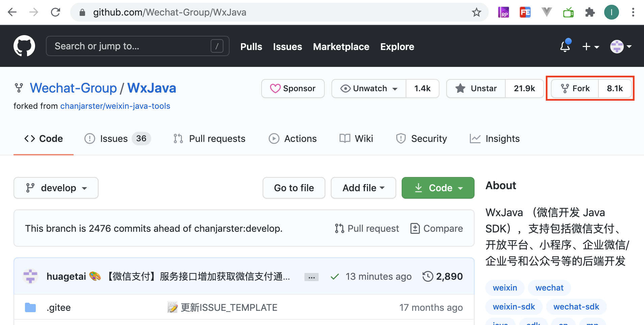Open Chrome profile avatar
This screenshot has width=644, height=325.
click(x=611, y=12)
